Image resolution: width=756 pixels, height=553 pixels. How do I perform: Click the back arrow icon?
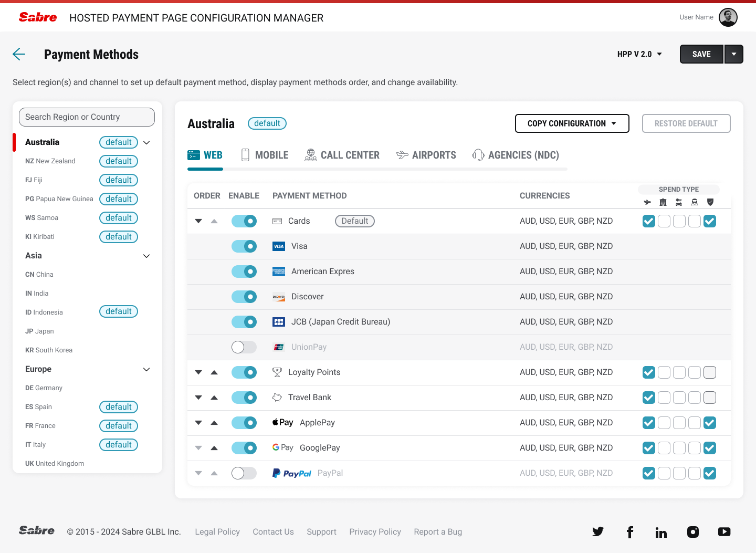(19, 54)
